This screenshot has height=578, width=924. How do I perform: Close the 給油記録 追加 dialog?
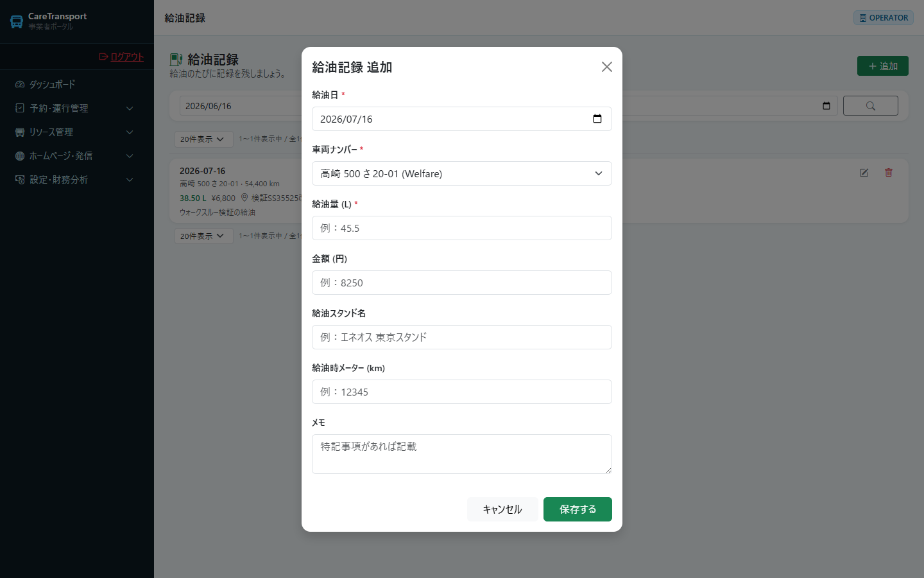click(607, 67)
